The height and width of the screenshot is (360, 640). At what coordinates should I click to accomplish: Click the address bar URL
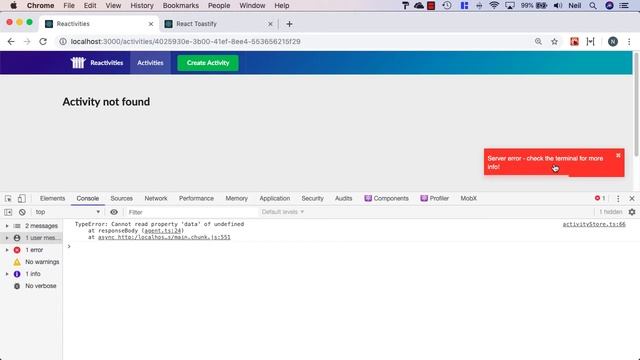pos(185,42)
